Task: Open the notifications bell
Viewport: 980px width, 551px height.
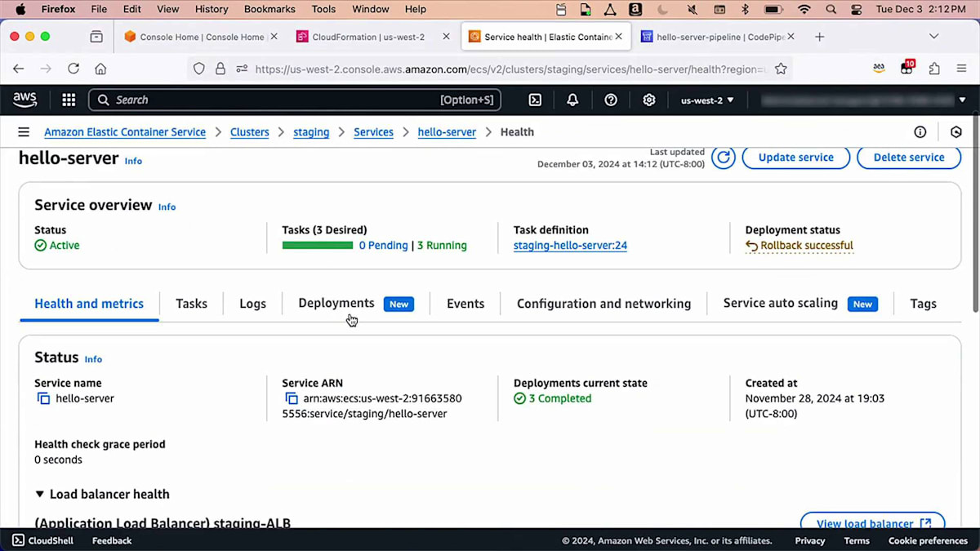Action: click(x=572, y=100)
